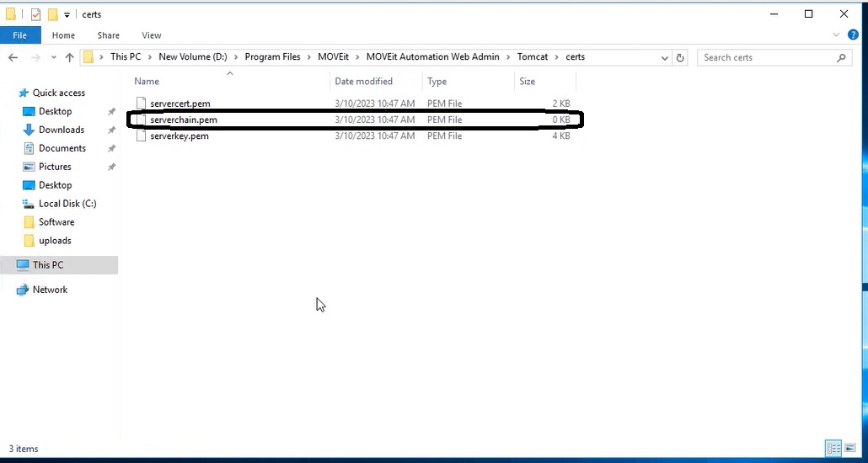Click the Documents folder icon
This screenshot has width=868, height=463.
pos(29,148)
